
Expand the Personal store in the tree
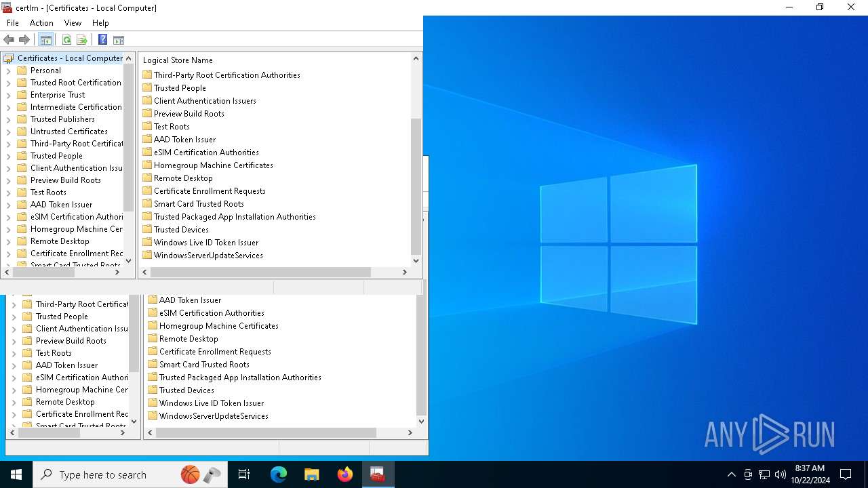click(9, 70)
